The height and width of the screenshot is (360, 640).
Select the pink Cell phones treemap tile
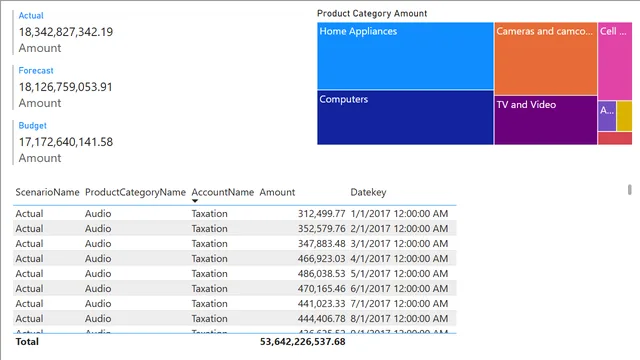pyautogui.click(x=615, y=61)
